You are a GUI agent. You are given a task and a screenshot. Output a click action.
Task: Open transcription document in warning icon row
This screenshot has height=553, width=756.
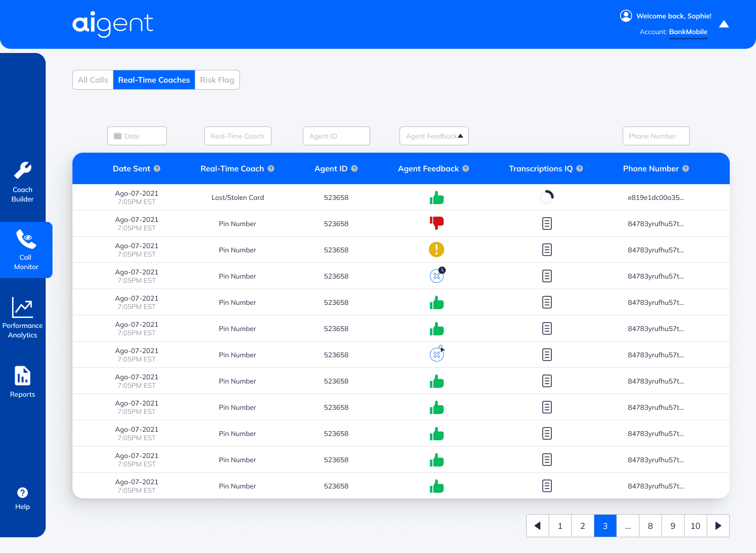[547, 250]
